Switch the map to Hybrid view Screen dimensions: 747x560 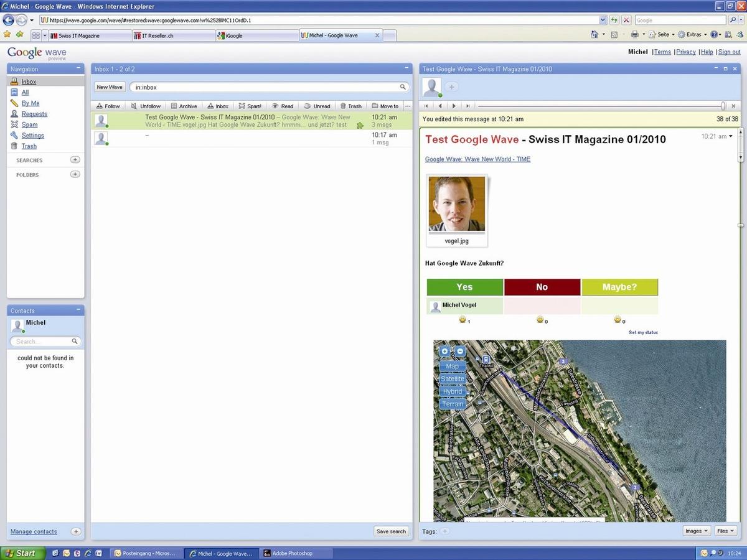point(453,391)
